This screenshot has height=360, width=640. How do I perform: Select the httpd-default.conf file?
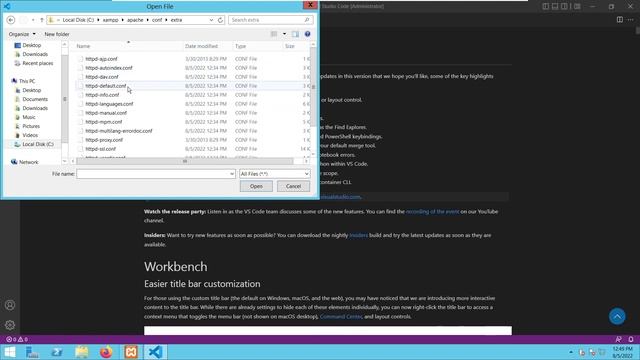coord(106,86)
